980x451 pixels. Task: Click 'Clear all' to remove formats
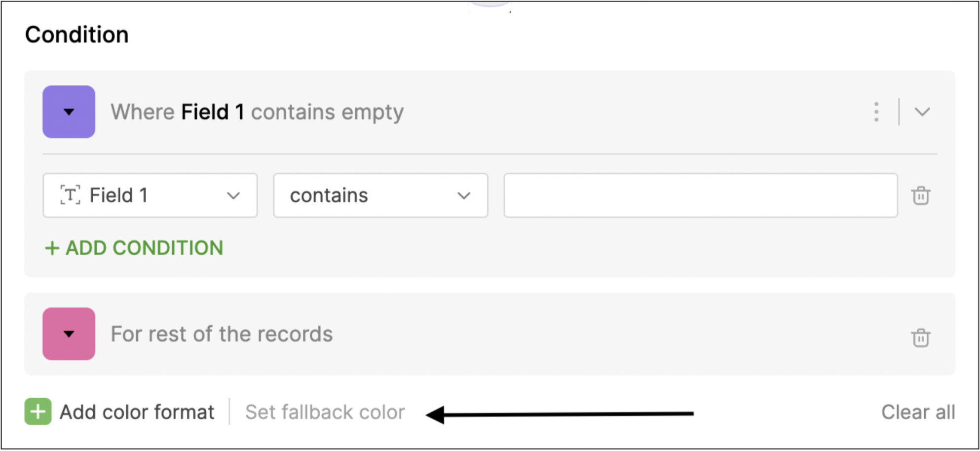click(x=918, y=412)
